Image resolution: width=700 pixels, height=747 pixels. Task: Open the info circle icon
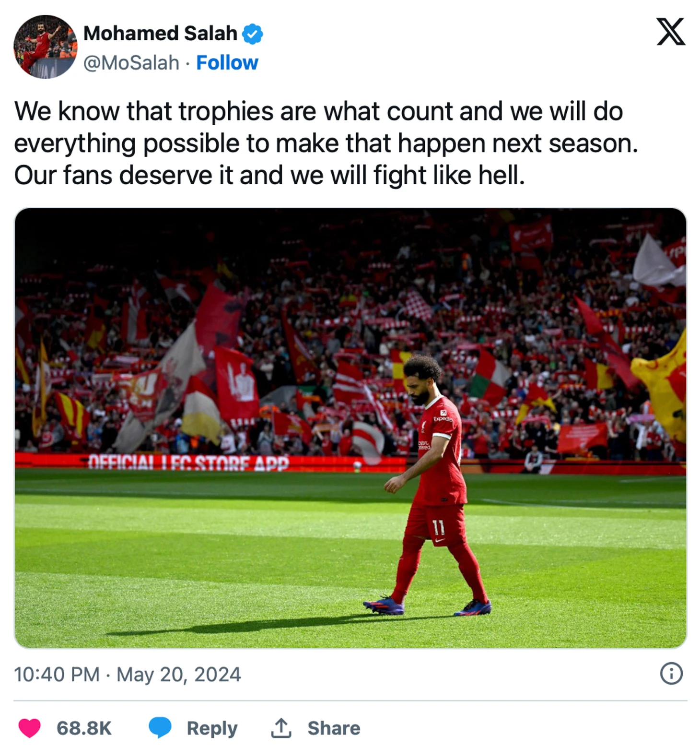pos(671,673)
